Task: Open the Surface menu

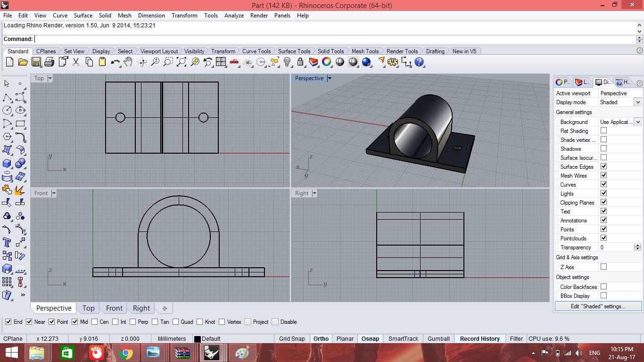Action: point(83,16)
